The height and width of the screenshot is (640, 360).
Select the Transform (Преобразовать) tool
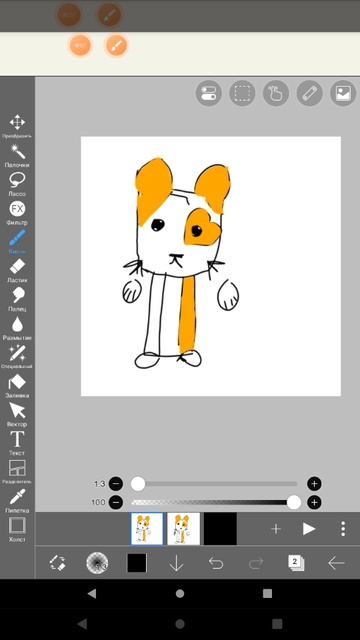click(17, 126)
